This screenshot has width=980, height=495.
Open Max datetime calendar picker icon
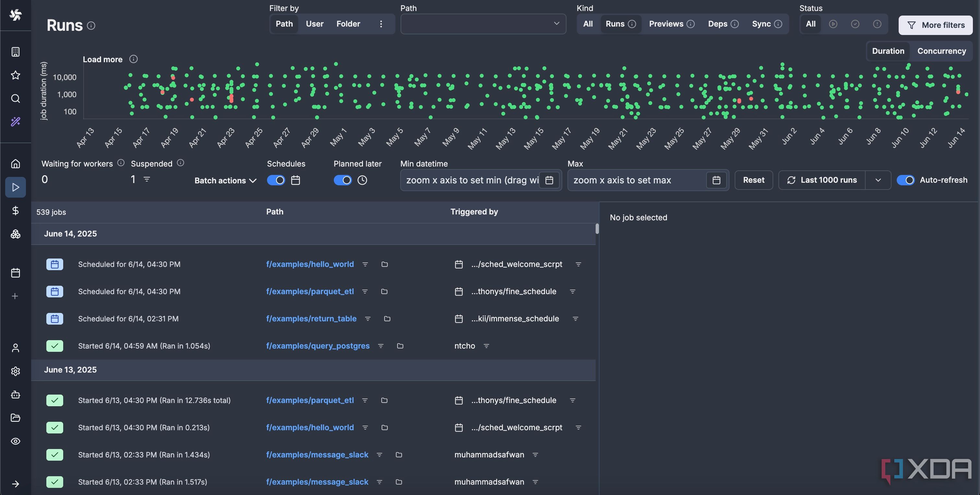716,180
